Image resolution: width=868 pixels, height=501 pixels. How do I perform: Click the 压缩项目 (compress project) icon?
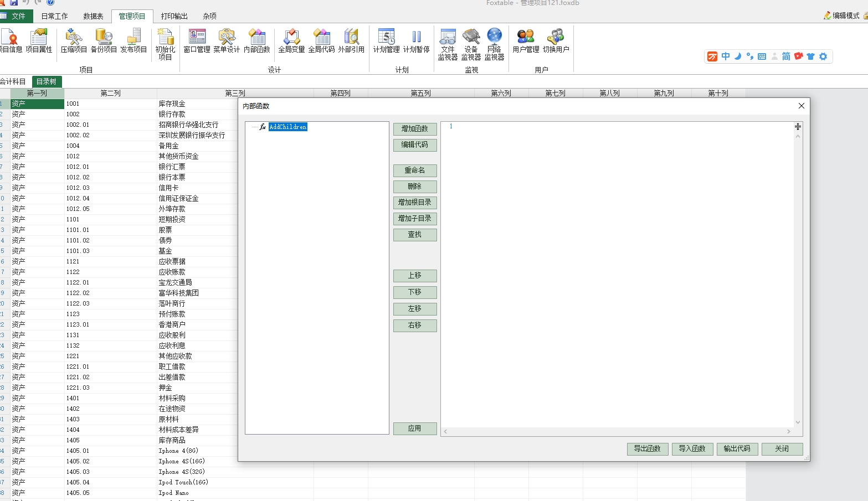point(74,41)
